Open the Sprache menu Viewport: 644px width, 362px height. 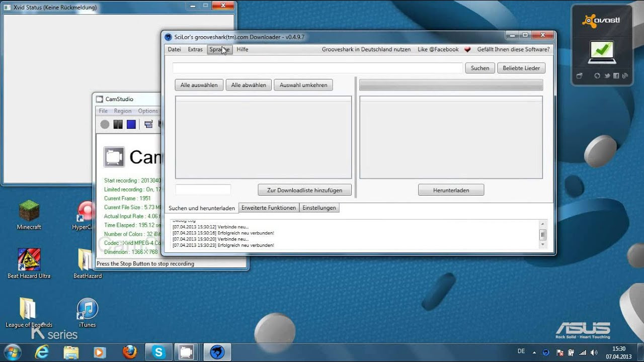(x=220, y=49)
